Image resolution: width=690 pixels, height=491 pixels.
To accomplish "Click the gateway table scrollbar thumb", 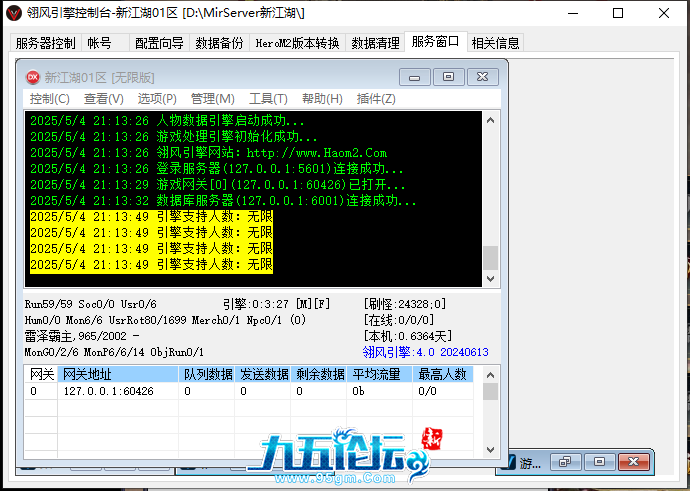I will 491,392.
